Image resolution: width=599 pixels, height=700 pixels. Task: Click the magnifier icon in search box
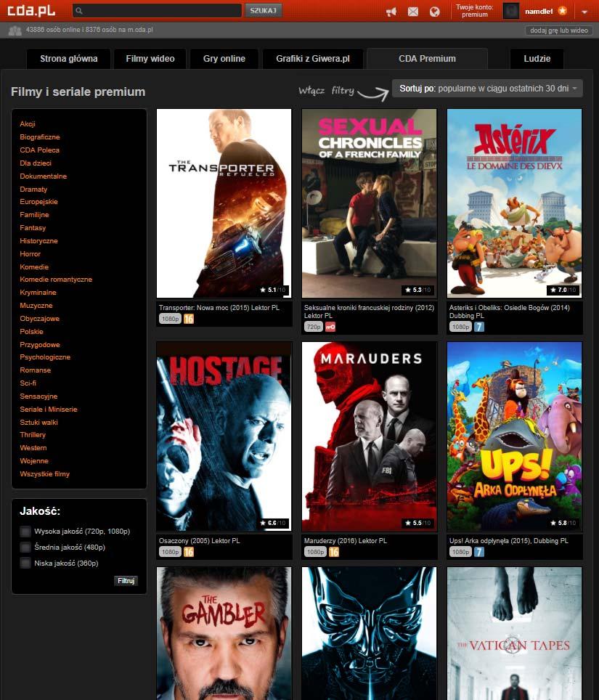click(x=79, y=11)
